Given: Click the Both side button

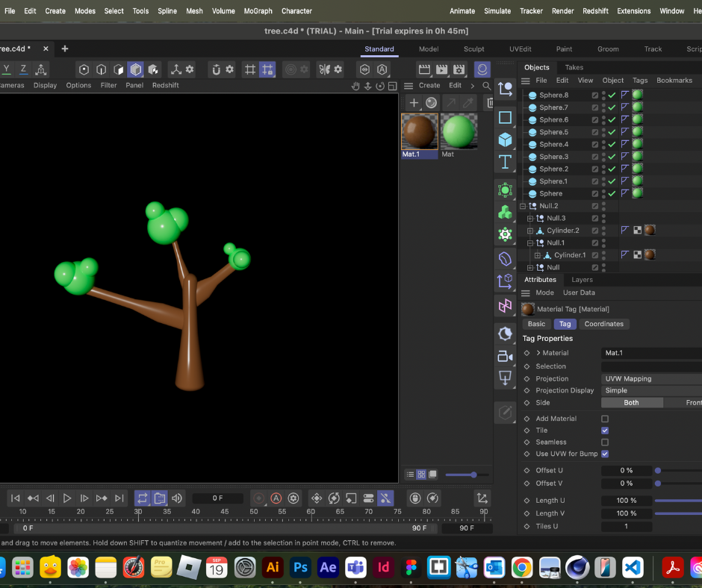Looking at the screenshot, I should (631, 401).
